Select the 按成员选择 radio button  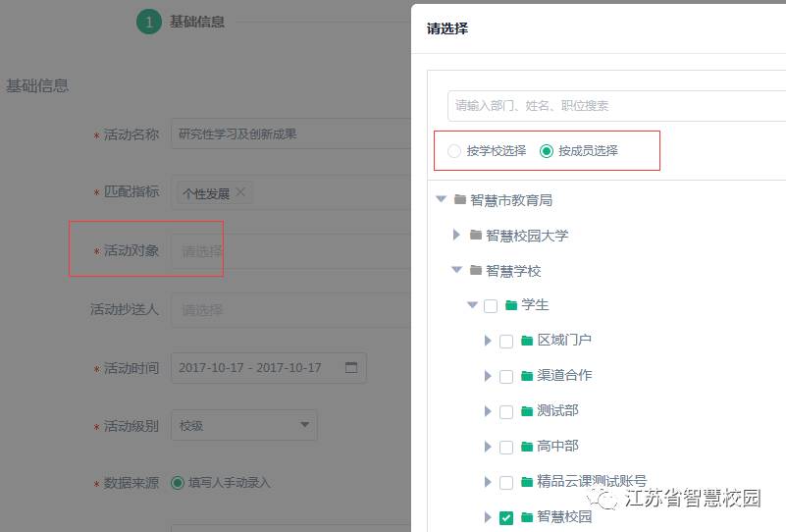click(x=547, y=151)
